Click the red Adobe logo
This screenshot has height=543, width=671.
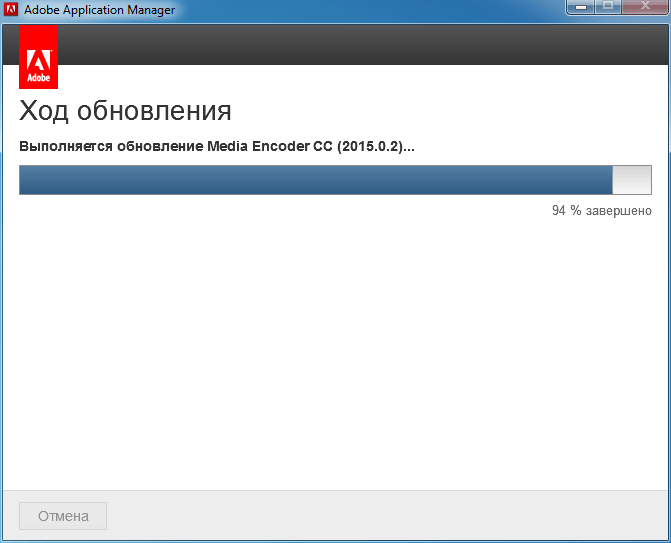[x=39, y=57]
